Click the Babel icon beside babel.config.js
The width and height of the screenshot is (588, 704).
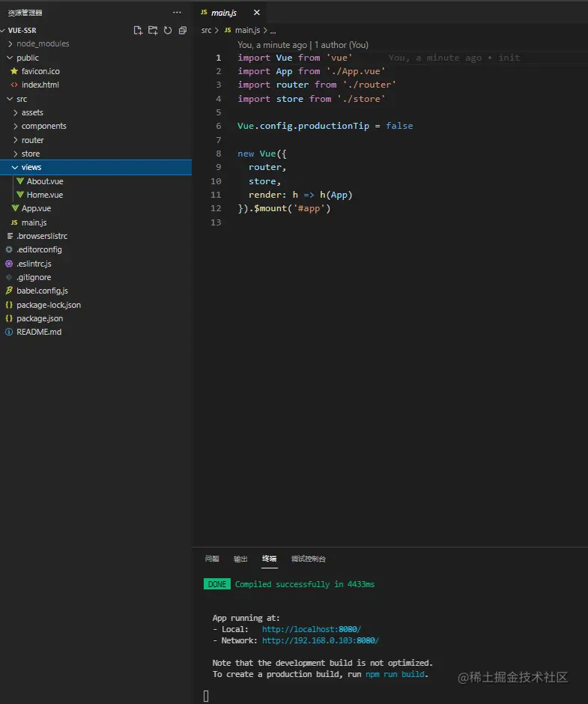[x=8, y=291]
